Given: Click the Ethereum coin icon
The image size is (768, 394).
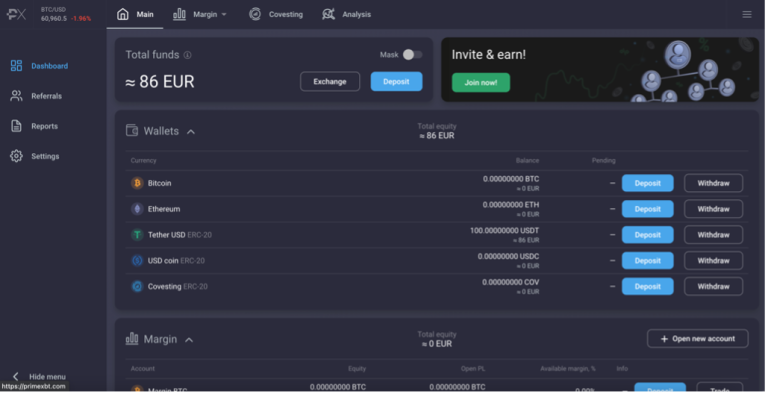Looking at the screenshot, I should coord(138,209).
